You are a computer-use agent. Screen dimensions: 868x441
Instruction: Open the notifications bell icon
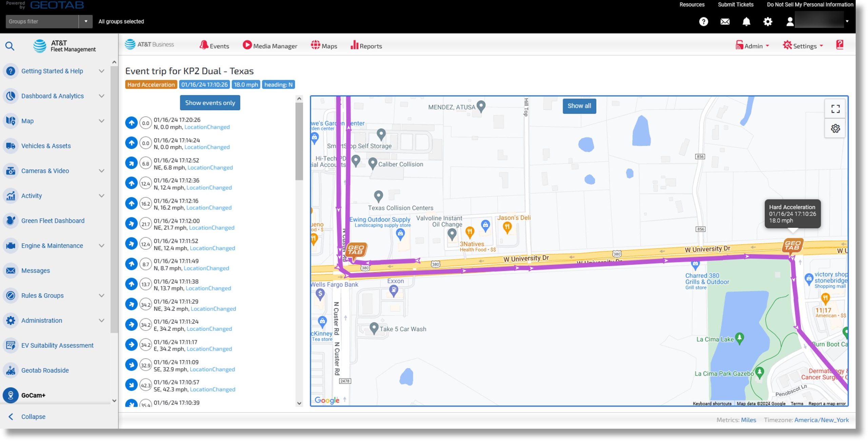(x=746, y=22)
